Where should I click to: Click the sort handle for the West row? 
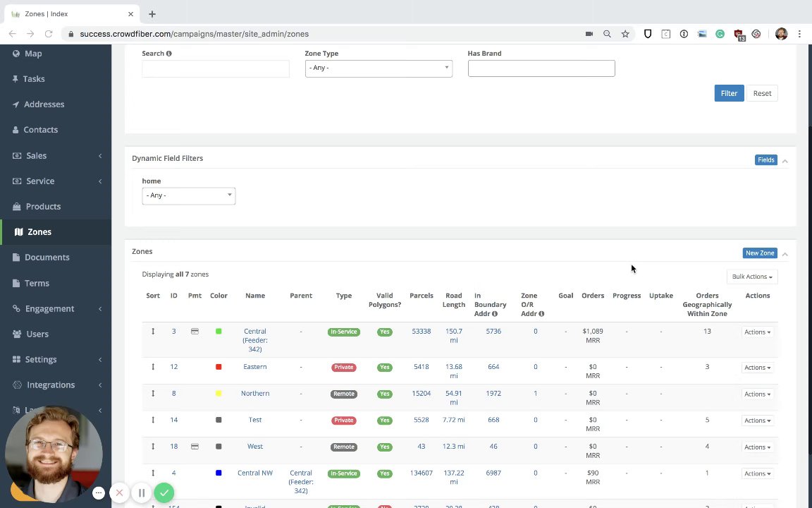(153, 446)
